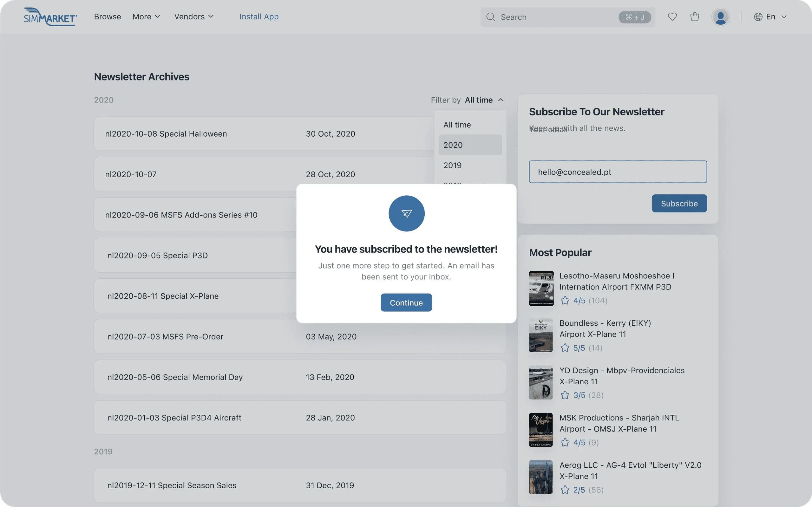Click the ⌘ + J shortcut badge
The image size is (812, 507).
click(635, 17)
